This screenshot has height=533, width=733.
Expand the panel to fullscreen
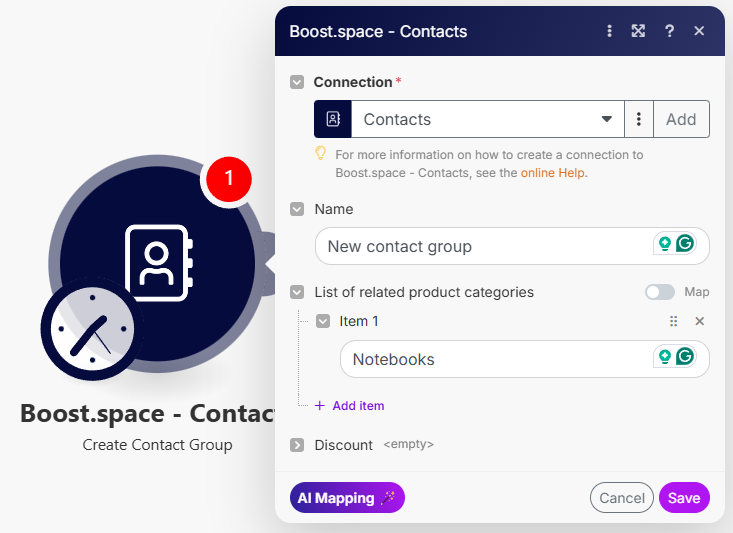click(x=638, y=31)
